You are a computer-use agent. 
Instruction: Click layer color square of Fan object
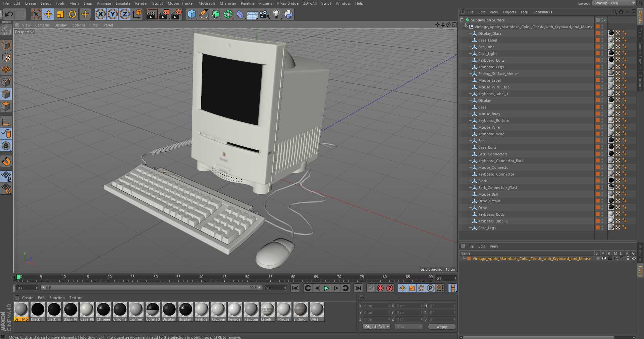click(x=598, y=140)
